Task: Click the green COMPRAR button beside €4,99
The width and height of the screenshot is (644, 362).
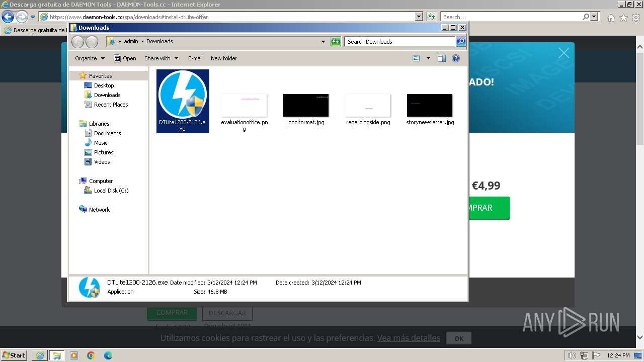Action: [489, 208]
